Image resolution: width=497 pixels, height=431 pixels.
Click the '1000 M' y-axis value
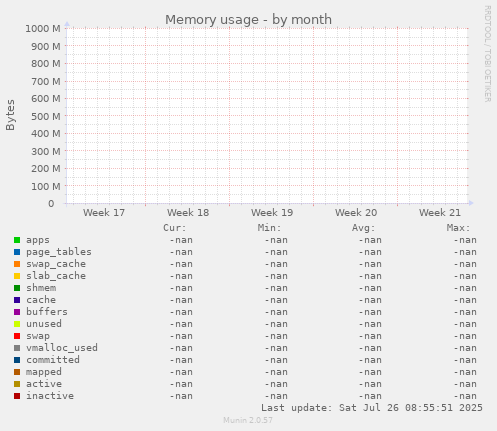(43, 29)
